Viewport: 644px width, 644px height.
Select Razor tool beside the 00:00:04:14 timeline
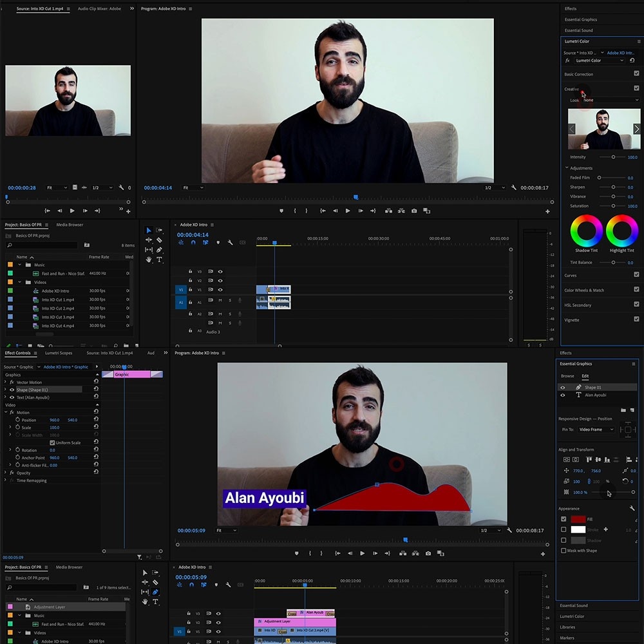(159, 240)
